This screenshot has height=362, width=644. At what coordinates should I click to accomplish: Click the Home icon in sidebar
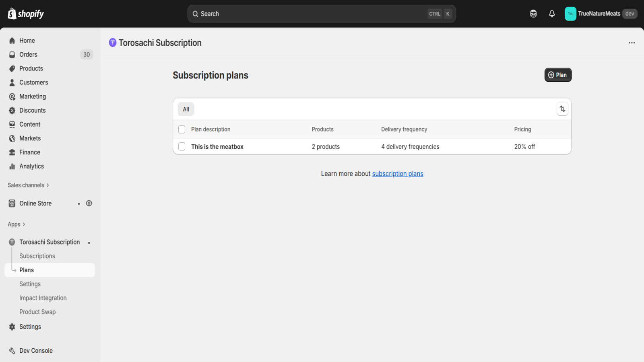point(12,41)
